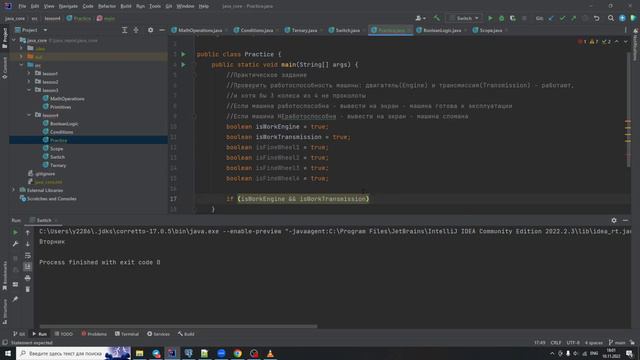Open Search Everywhere magnifier icon

click(x=611, y=18)
